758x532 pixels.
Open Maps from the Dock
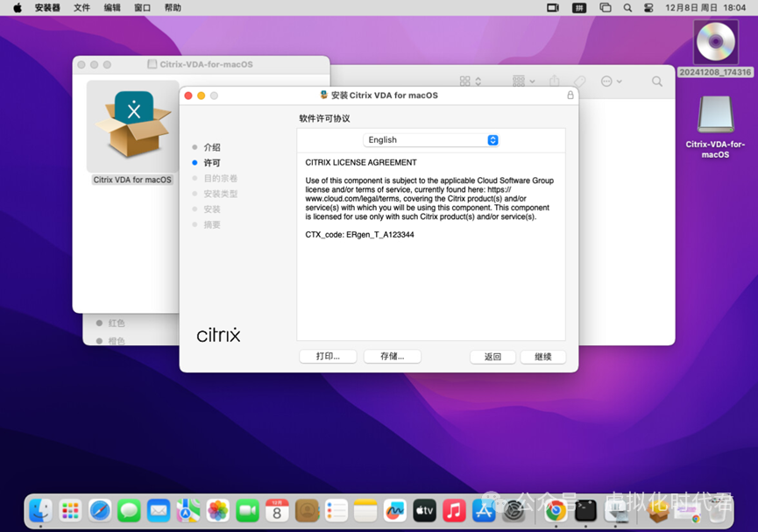click(x=188, y=511)
